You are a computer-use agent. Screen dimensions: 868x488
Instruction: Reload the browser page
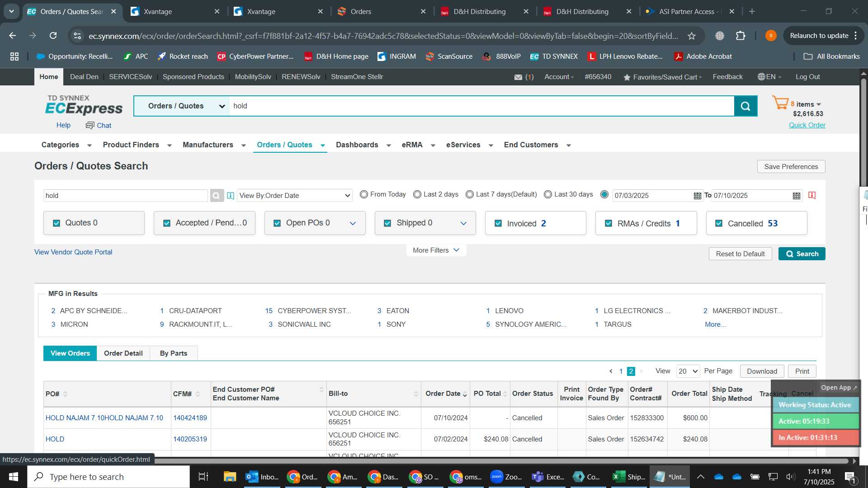[x=53, y=36]
